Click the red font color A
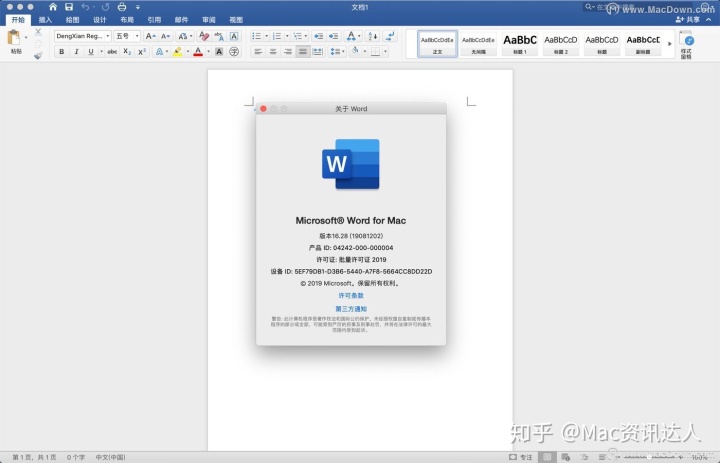720x463 pixels. pyautogui.click(x=198, y=52)
